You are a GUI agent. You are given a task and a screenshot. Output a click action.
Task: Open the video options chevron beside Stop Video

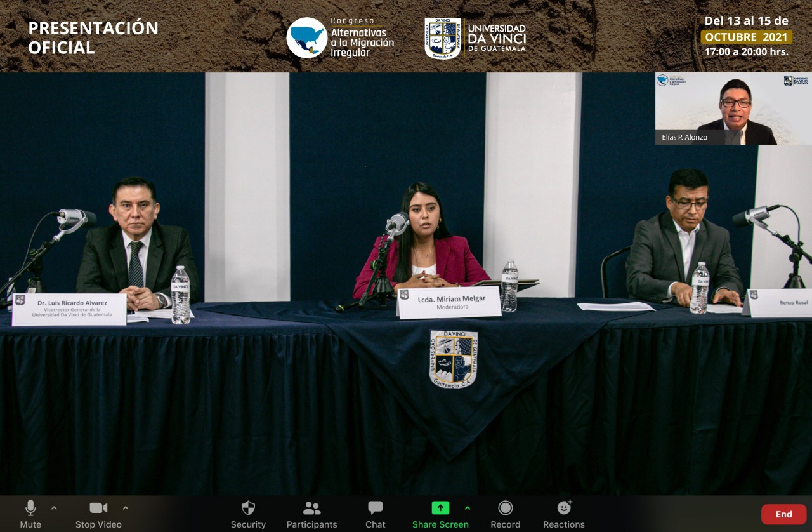tap(126, 508)
